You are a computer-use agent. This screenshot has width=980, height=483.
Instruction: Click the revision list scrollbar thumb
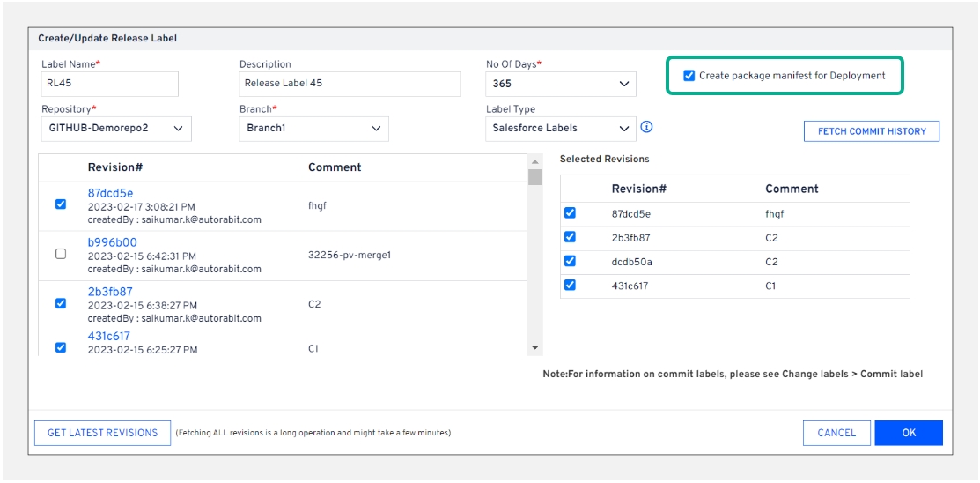(534, 177)
